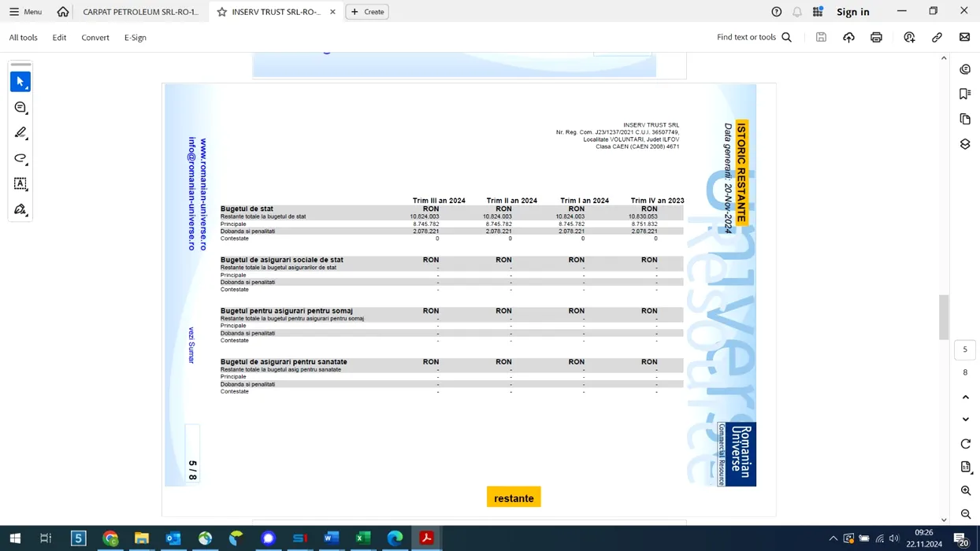Go to the next page with the down chevron

pyautogui.click(x=966, y=420)
